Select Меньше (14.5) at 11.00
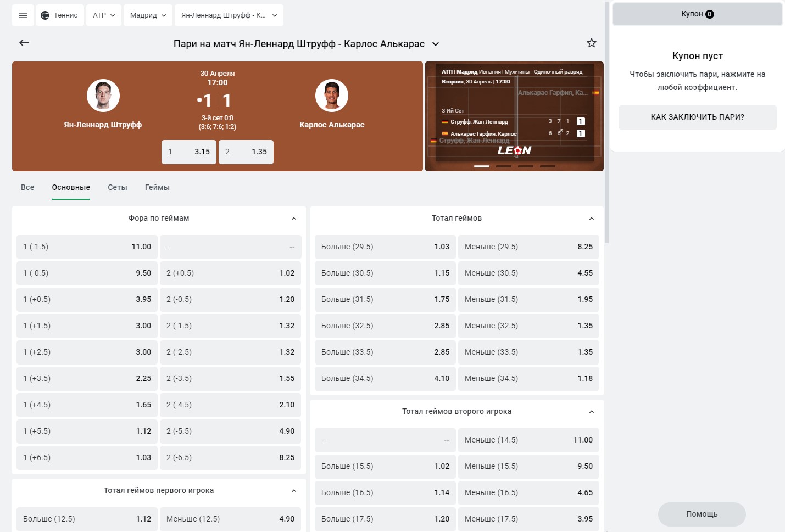 [528, 440]
